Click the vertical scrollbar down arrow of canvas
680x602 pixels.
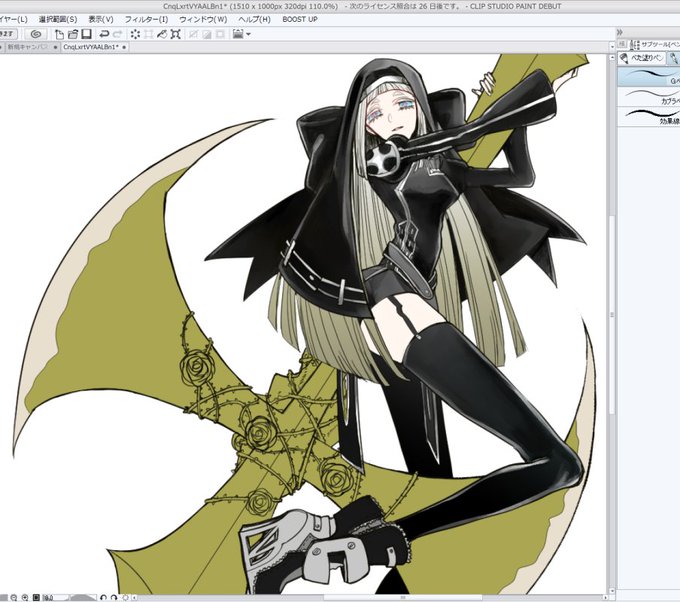tap(612, 591)
